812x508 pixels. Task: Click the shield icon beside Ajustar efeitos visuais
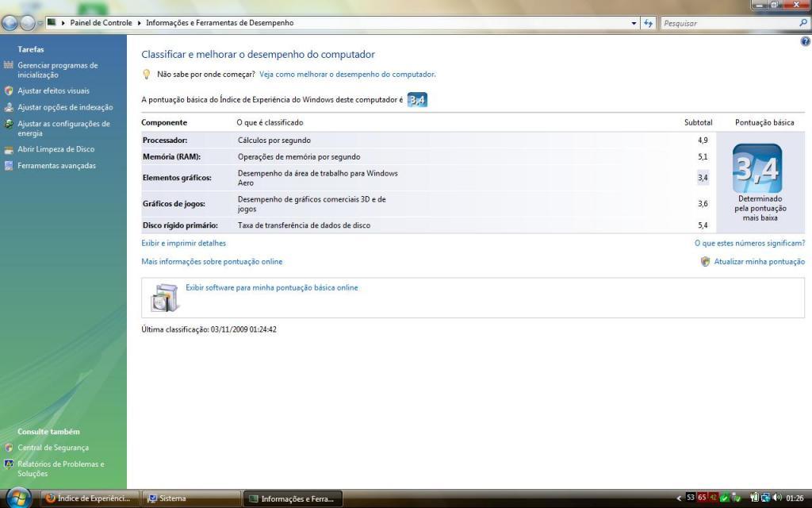click(x=8, y=90)
